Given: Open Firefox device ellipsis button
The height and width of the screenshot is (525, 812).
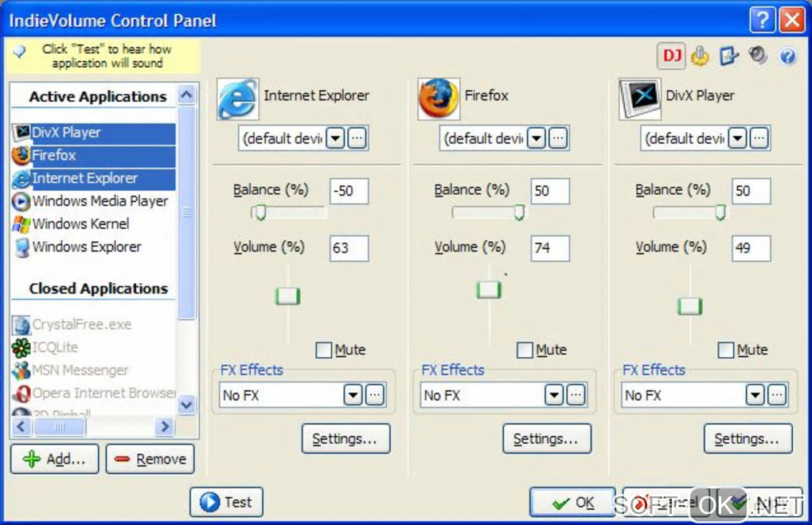Looking at the screenshot, I should click(x=558, y=138).
